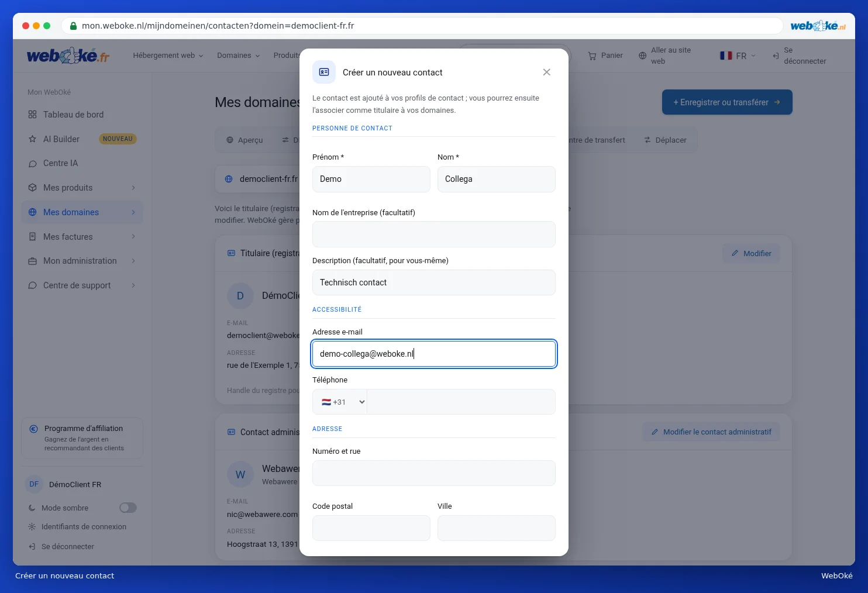
Task: Expand the Mon administration chevron
Action: click(133, 261)
